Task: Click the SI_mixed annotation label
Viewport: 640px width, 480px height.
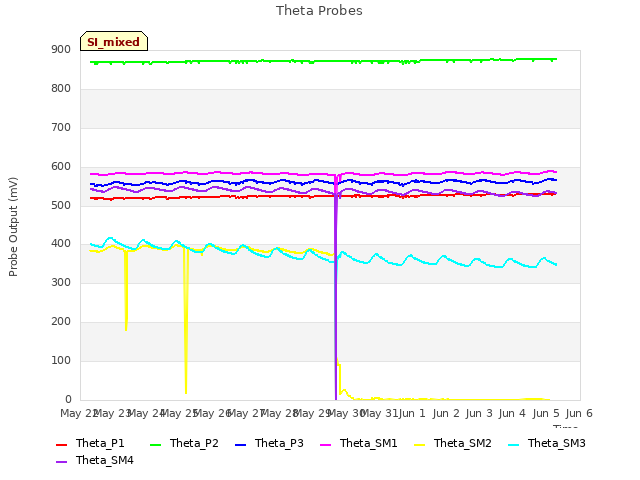Action: pyautogui.click(x=114, y=41)
